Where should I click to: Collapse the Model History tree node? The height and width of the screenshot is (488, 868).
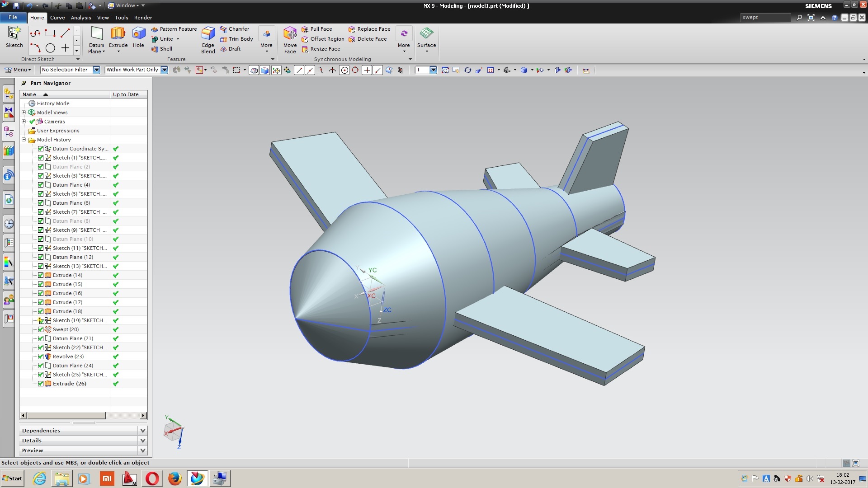click(x=24, y=140)
